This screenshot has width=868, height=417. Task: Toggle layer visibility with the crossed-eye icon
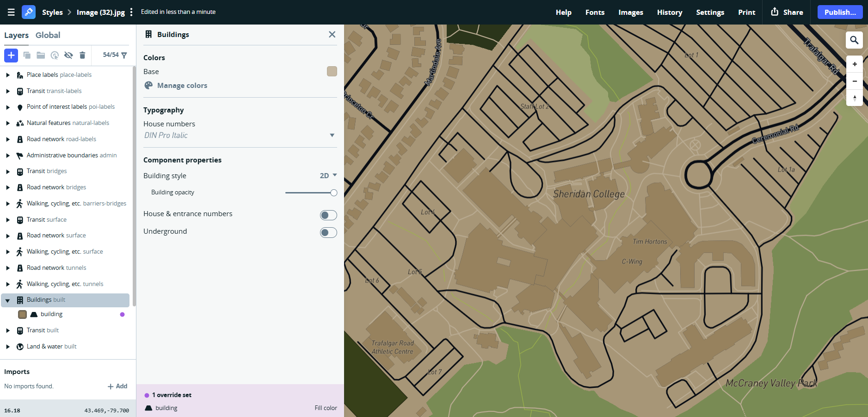pyautogui.click(x=68, y=55)
